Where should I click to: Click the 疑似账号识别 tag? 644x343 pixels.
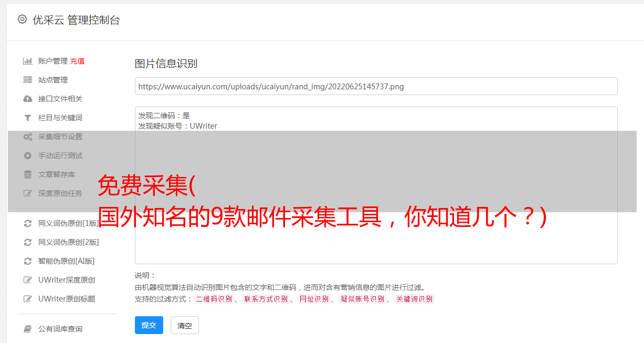(362, 299)
